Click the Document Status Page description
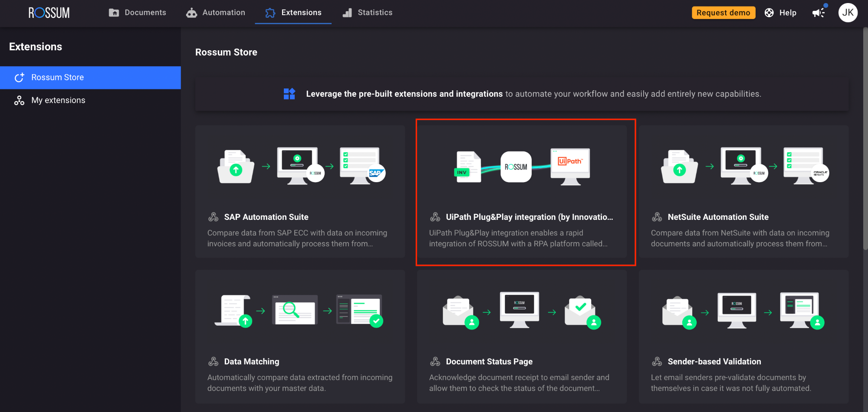 point(519,383)
